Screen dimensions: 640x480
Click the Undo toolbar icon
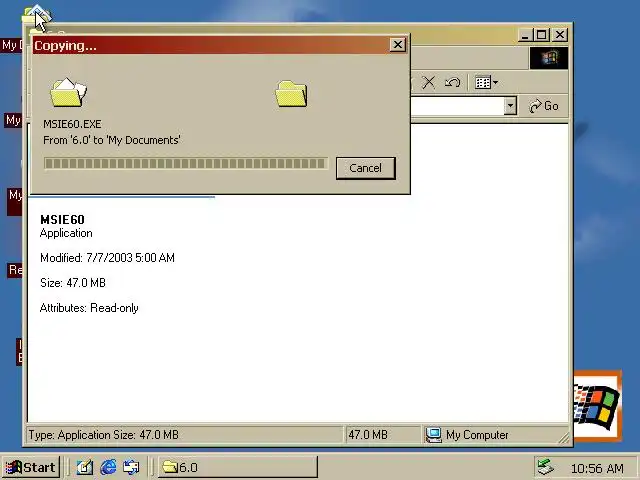452,82
